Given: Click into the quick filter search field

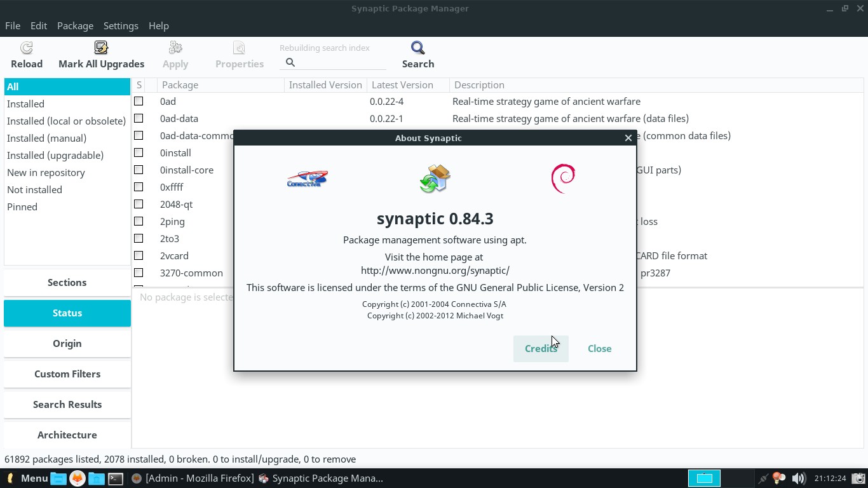Looking at the screenshot, I should point(333,62).
